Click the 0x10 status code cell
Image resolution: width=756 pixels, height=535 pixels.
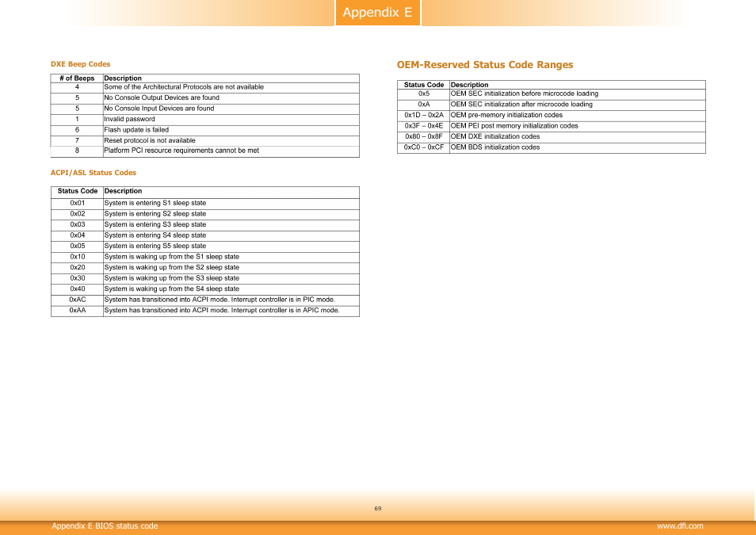[x=77, y=257]
